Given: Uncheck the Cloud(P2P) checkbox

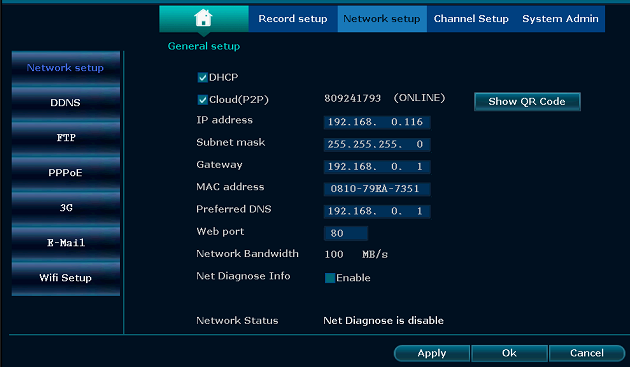Looking at the screenshot, I should click(202, 100).
